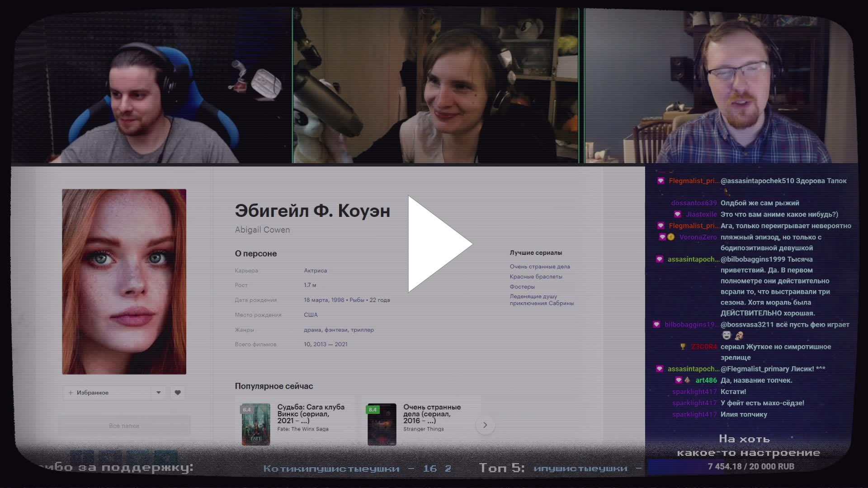Click the heart icon beside Избранное
The width and height of the screenshot is (868, 488).
pos(178,393)
